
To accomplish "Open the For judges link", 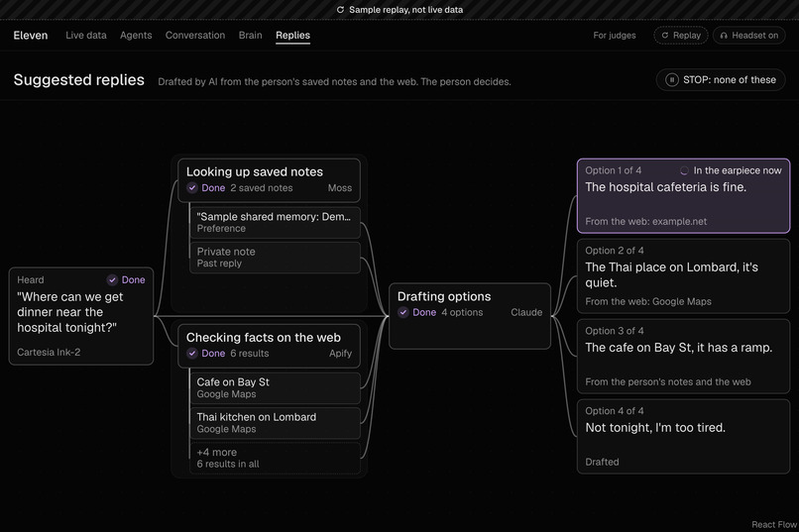I will pyautogui.click(x=615, y=35).
